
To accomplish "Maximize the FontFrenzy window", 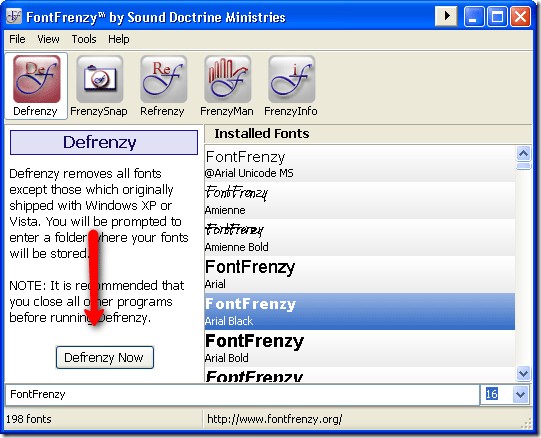I will (497, 16).
